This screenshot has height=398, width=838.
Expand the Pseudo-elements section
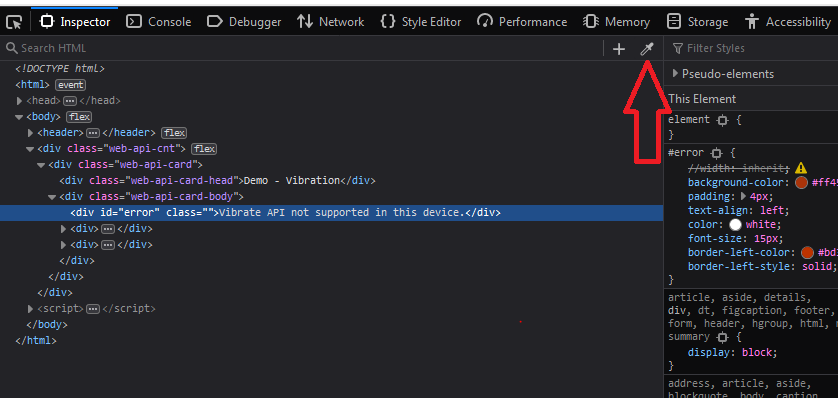676,74
